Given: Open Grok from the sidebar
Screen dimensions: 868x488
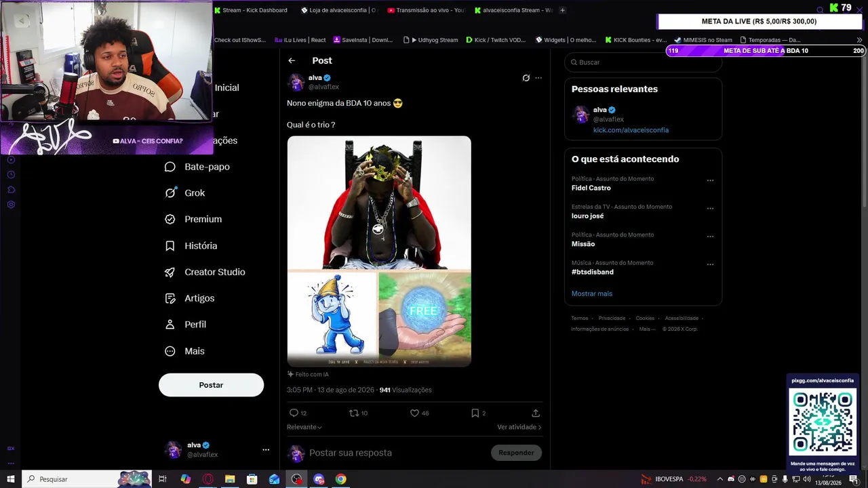Looking at the screenshot, I should (184, 193).
